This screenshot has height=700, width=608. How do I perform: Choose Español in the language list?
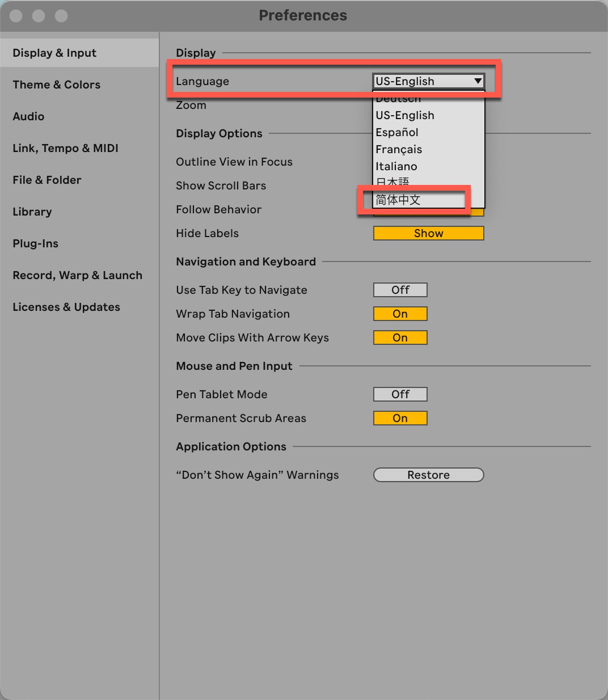coord(397,132)
